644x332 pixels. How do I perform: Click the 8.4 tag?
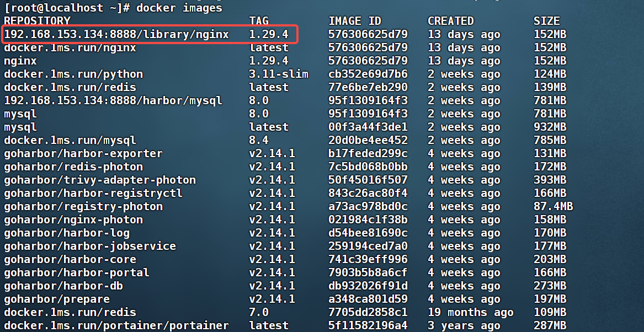coord(259,140)
